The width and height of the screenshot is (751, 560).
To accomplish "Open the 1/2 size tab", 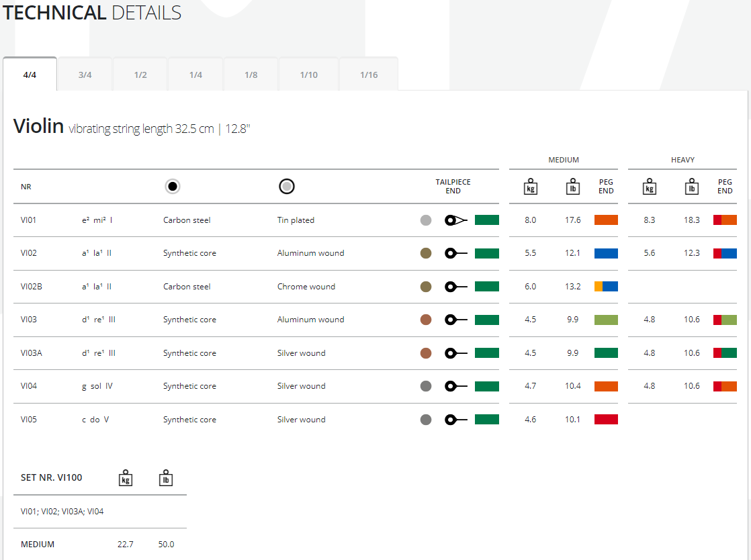I will pyautogui.click(x=140, y=75).
